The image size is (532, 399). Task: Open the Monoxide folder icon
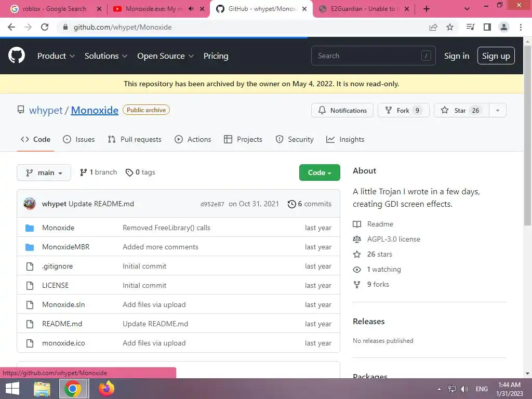coord(30,228)
